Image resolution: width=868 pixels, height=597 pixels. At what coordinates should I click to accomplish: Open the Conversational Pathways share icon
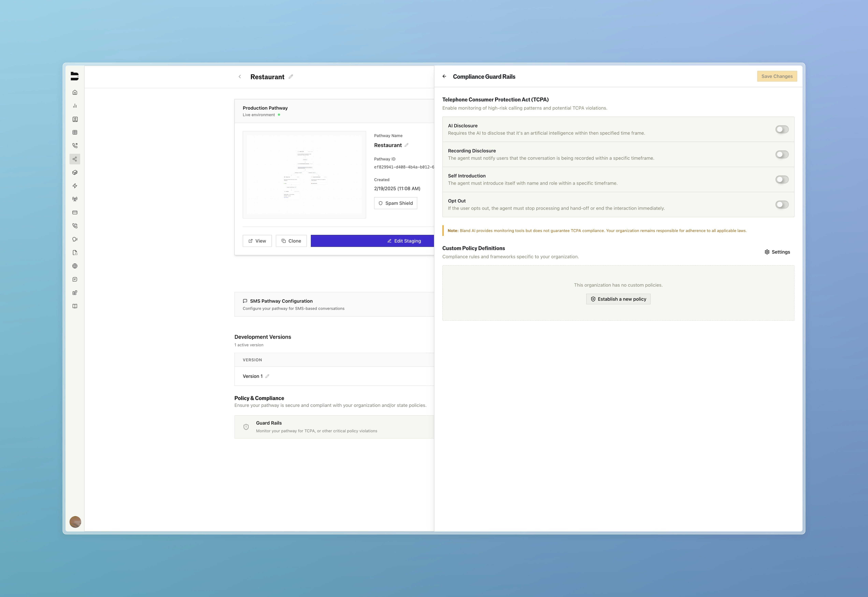pyautogui.click(x=75, y=159)
